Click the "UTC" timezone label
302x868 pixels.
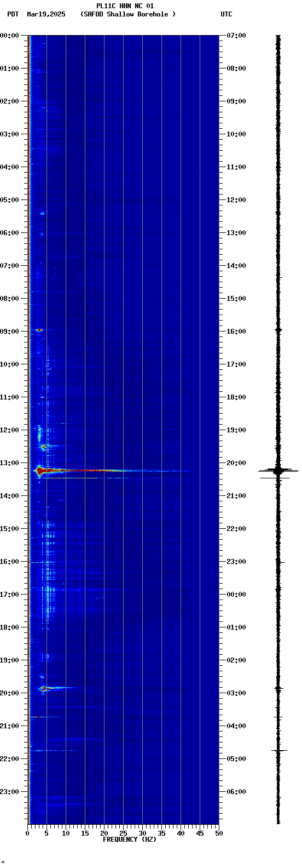226,14
